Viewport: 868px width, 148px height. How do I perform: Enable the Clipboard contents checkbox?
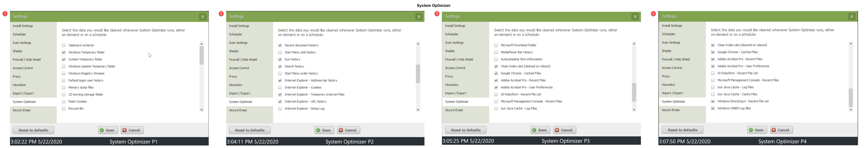[x=64, y=45]
